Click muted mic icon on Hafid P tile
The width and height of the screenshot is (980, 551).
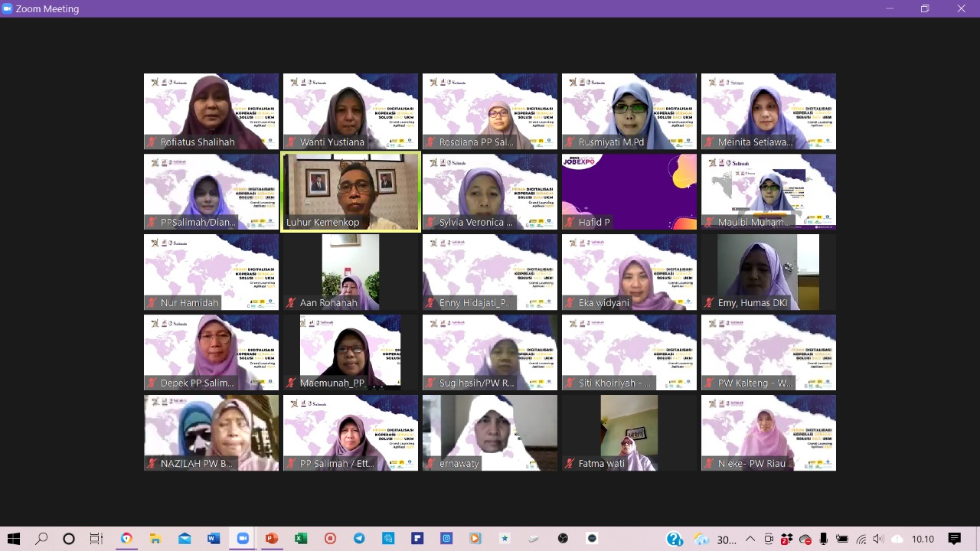(x=570, y=222)
